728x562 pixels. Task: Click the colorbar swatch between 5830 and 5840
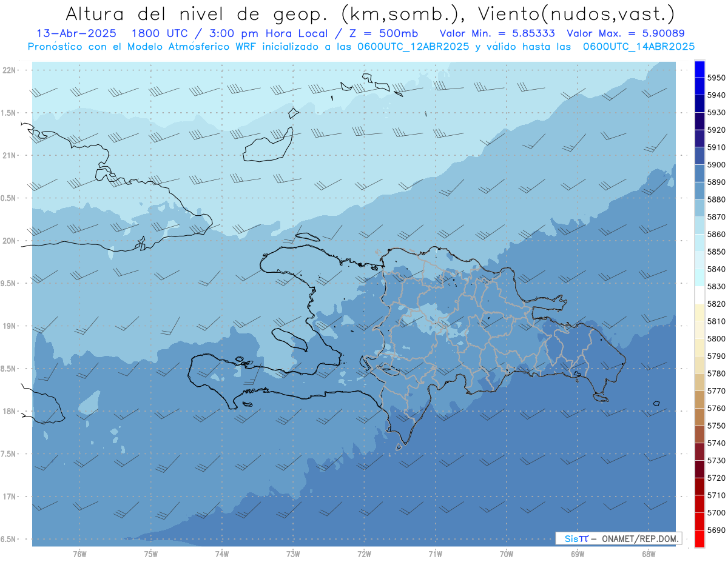coord(699,277)
